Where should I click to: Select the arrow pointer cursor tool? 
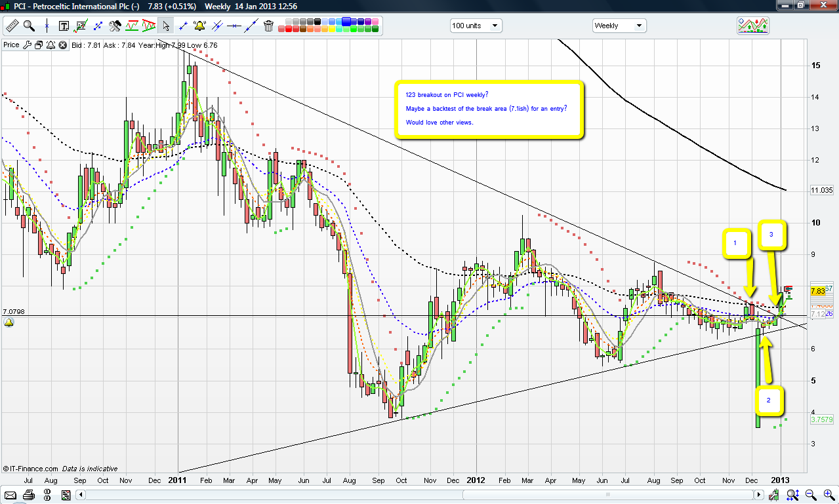166,26
